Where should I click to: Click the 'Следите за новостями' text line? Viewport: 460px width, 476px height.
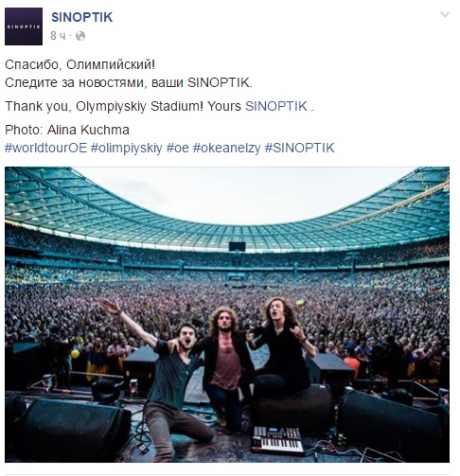129,82
